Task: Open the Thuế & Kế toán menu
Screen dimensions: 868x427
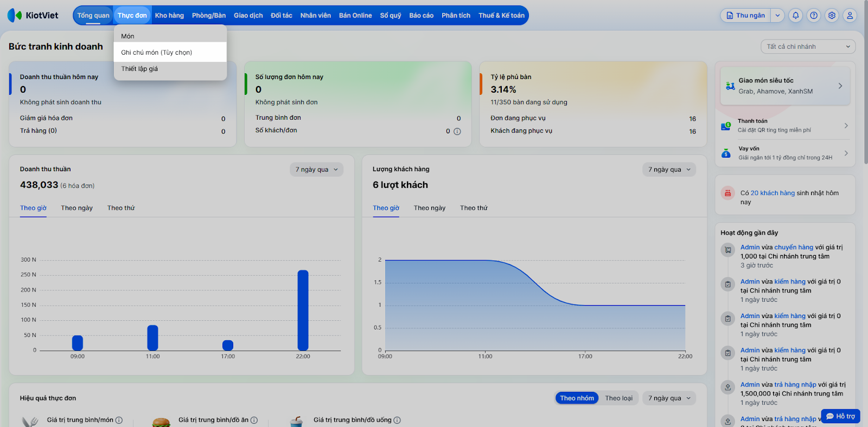Action: (x=502, y=16)
